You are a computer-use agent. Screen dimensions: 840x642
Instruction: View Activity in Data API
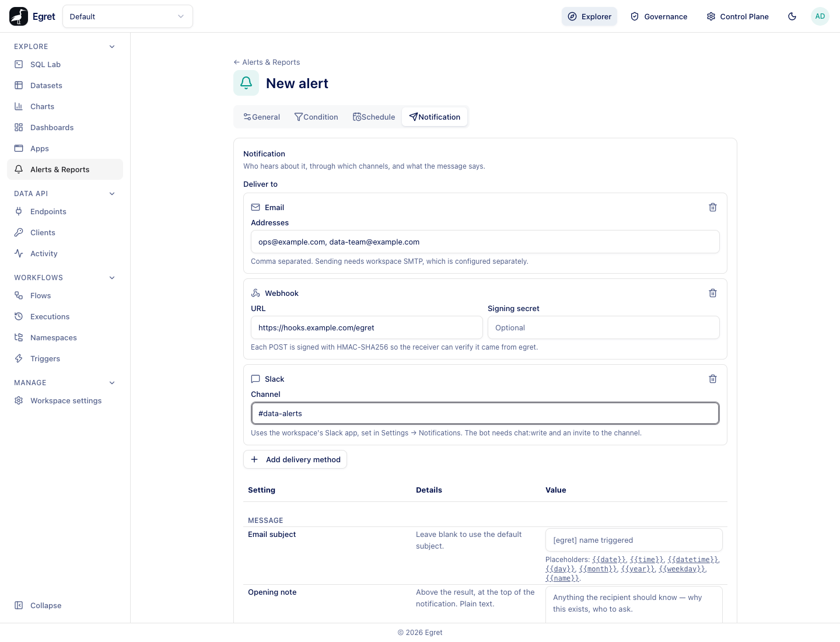(65, 253)
